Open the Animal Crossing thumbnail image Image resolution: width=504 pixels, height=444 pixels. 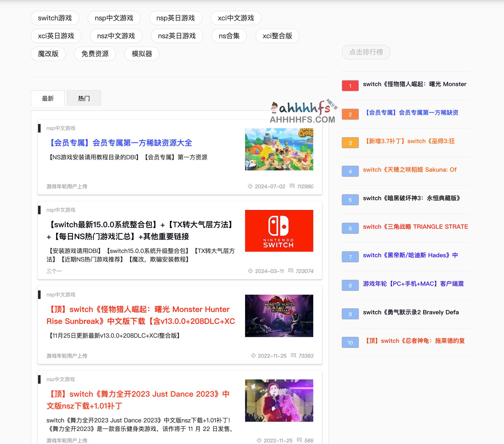(x=279, y=149)
